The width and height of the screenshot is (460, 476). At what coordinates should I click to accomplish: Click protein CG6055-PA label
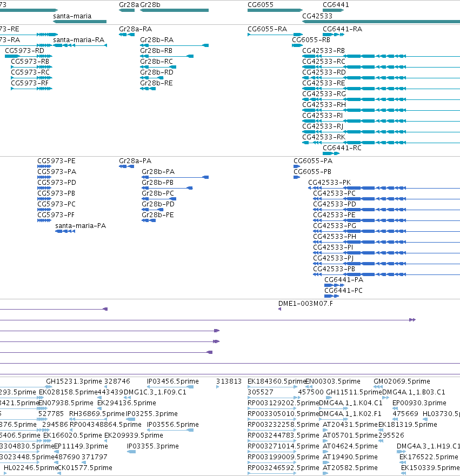tap(313, 161)
